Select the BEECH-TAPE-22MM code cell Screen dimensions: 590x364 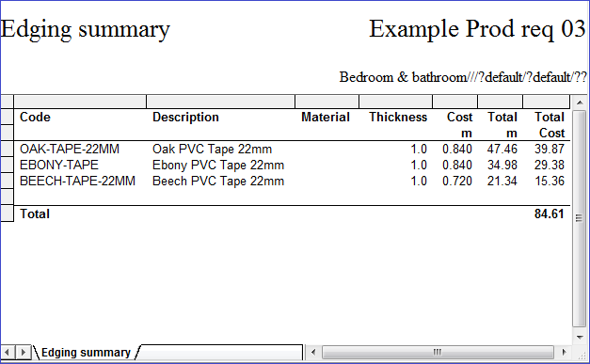pyautogui.click(x=77, y=182)
